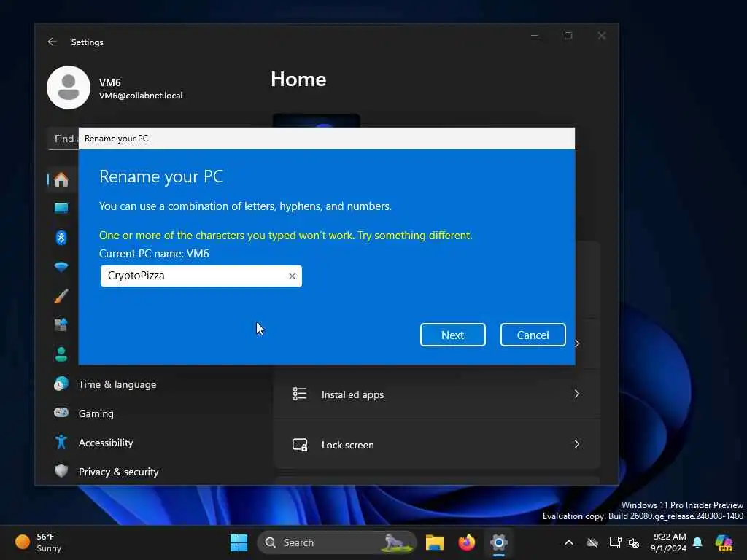Click the Privacy & security shield icon
This screenshot has height=560, width=747.
pos(61,472)
